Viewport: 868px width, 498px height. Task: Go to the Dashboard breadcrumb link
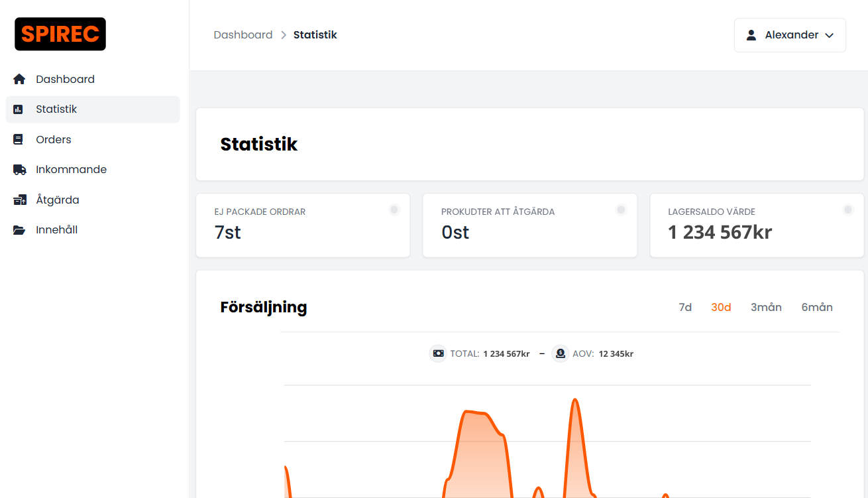tap(243, 35)
